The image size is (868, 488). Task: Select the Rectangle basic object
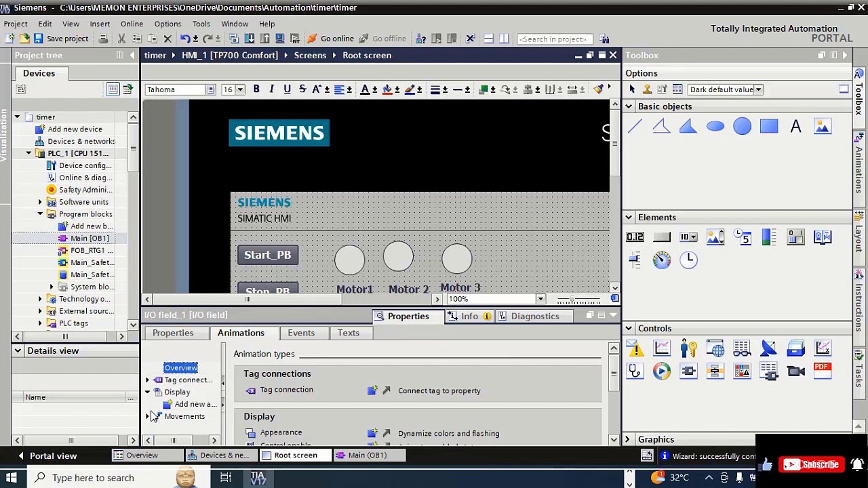(768, 126)
